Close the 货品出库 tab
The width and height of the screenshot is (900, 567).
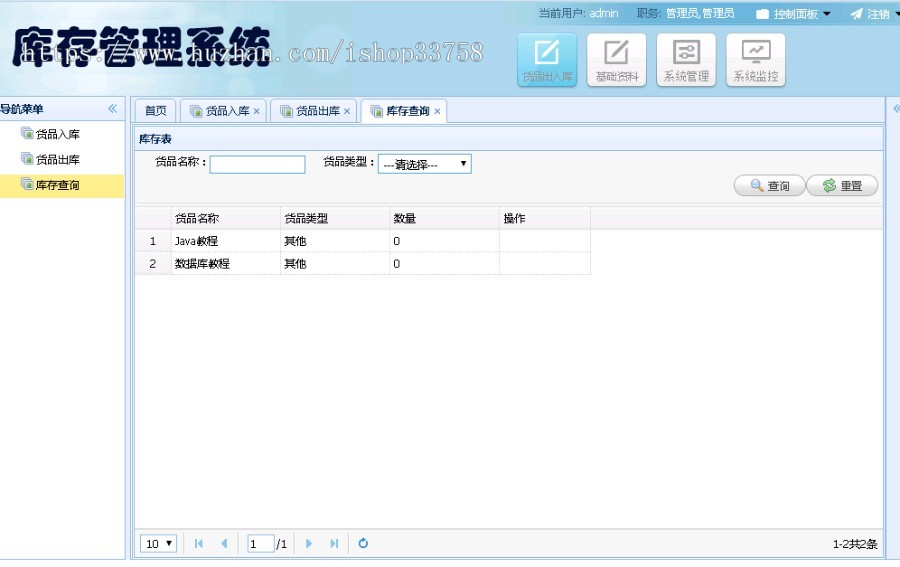tap(347, 111)
